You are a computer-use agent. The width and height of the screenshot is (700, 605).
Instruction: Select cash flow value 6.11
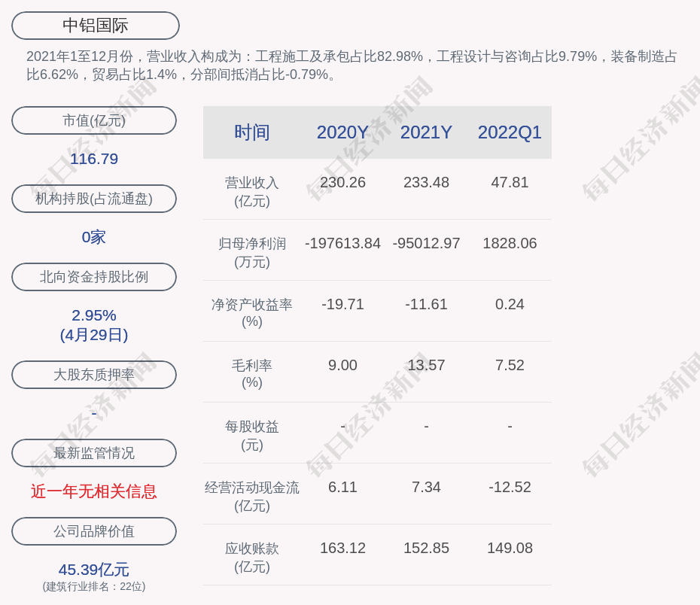point(343,487)
